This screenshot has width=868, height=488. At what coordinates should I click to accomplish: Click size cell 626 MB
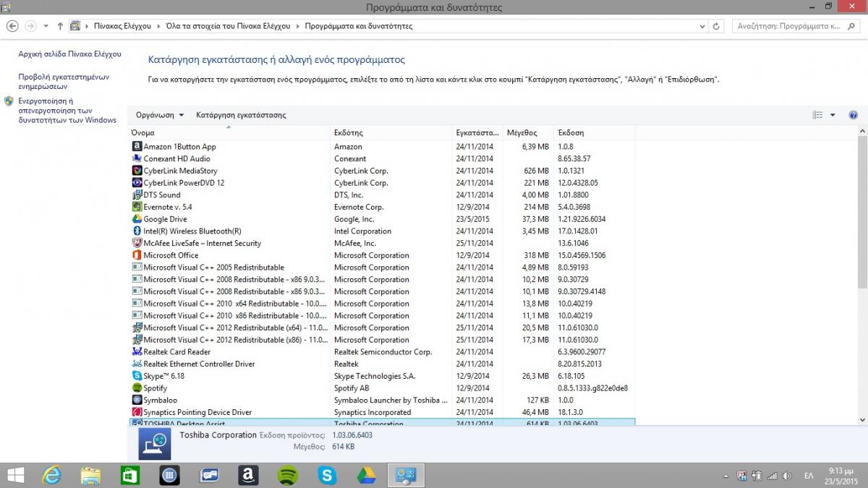click(x=536, y=171)
